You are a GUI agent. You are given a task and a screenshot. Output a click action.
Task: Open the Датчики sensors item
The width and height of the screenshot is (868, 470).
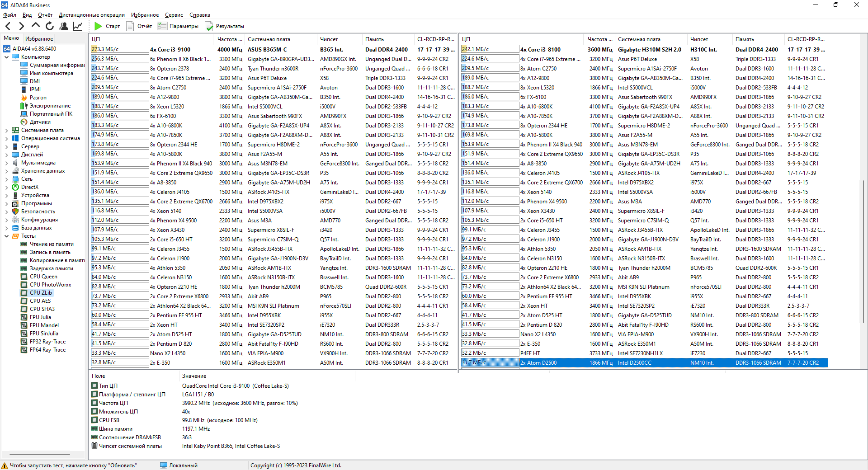coord(36,122)
